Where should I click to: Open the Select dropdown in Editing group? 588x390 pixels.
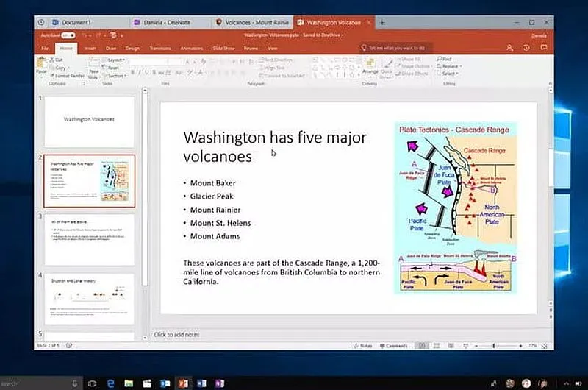point(448,74)
